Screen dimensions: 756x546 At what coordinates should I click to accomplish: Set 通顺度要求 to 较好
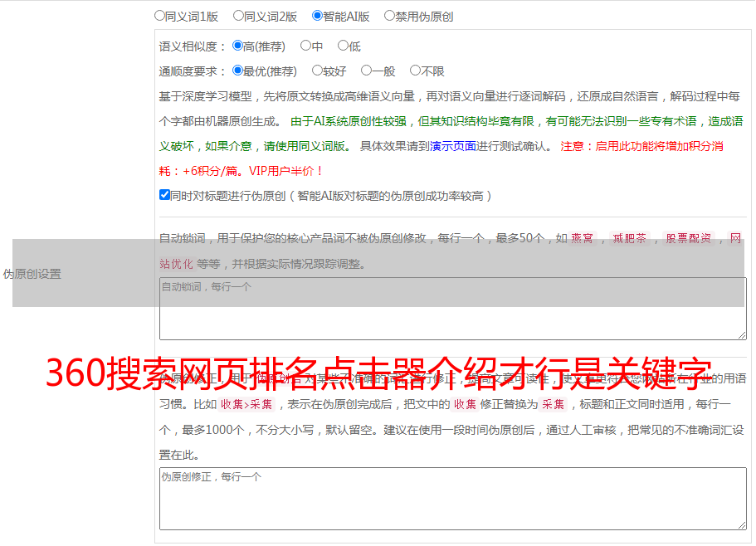point(317,71)
